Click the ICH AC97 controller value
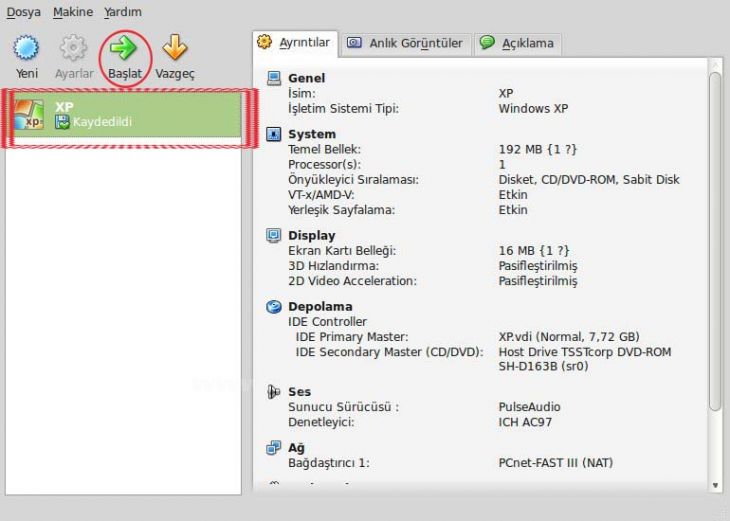The width and height of the screenshot is (730, 521). point(525,423)
